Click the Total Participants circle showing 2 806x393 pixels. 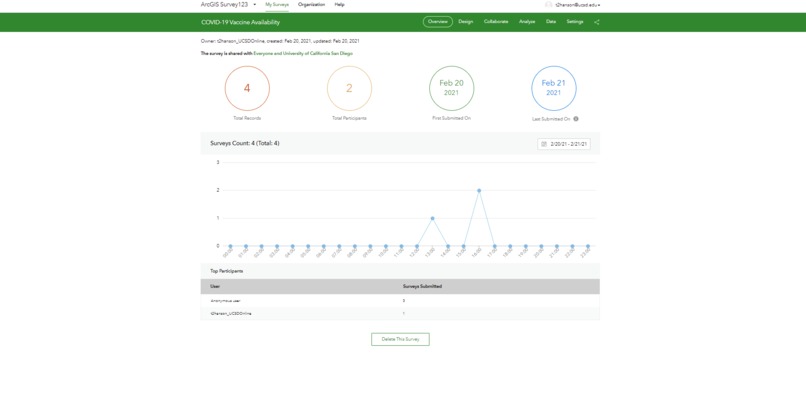(350, 88)
